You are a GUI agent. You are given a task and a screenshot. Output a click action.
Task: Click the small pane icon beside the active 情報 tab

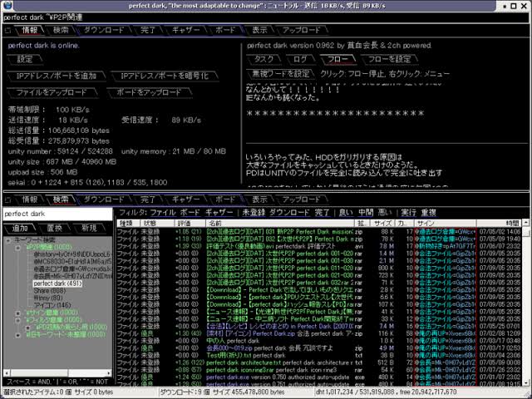click(7, 31)
